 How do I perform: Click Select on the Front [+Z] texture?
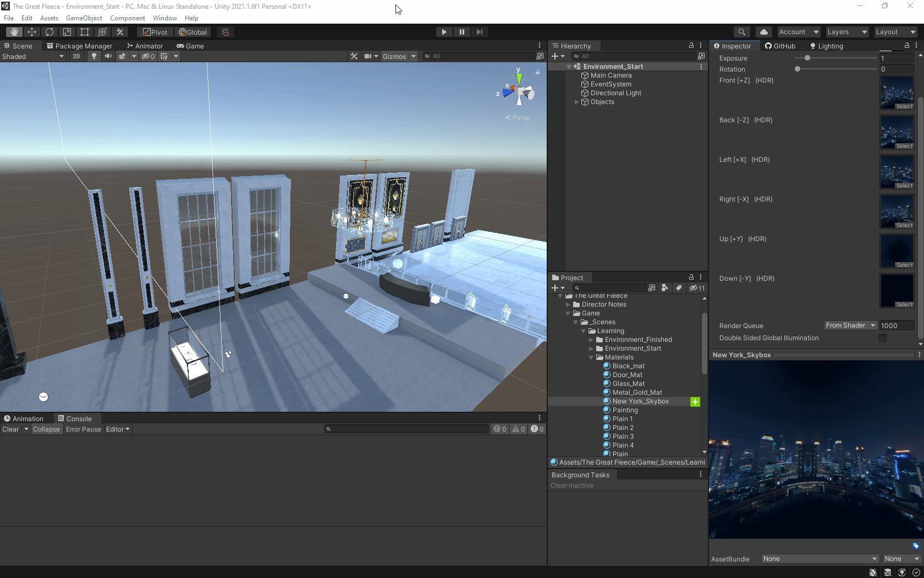(904, 107)
